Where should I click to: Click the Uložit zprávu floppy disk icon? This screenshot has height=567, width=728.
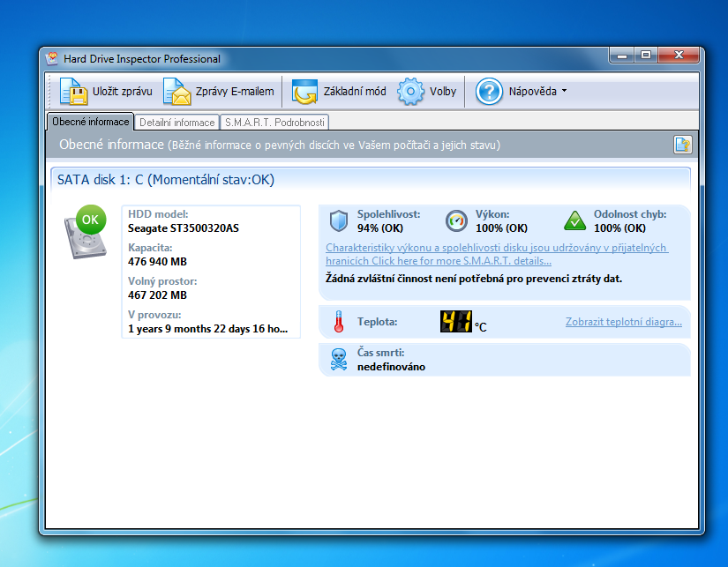[x=72, y=92]
